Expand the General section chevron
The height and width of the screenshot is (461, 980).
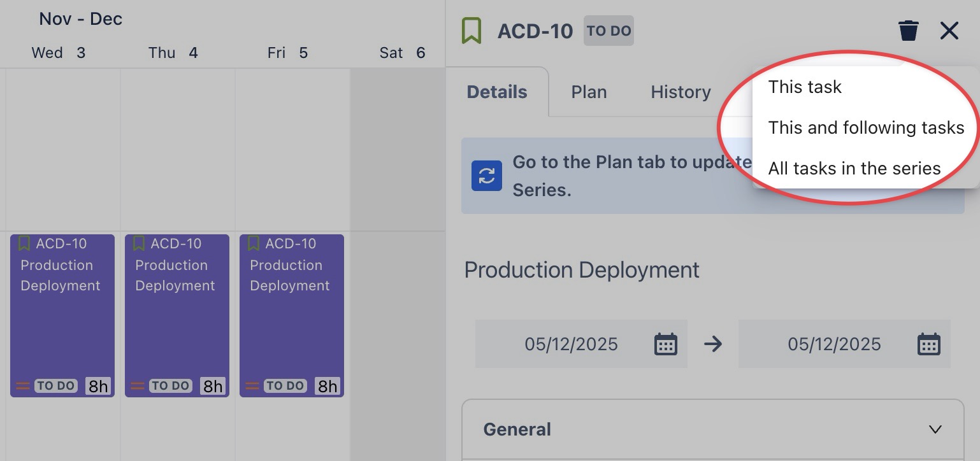[935, 429]
